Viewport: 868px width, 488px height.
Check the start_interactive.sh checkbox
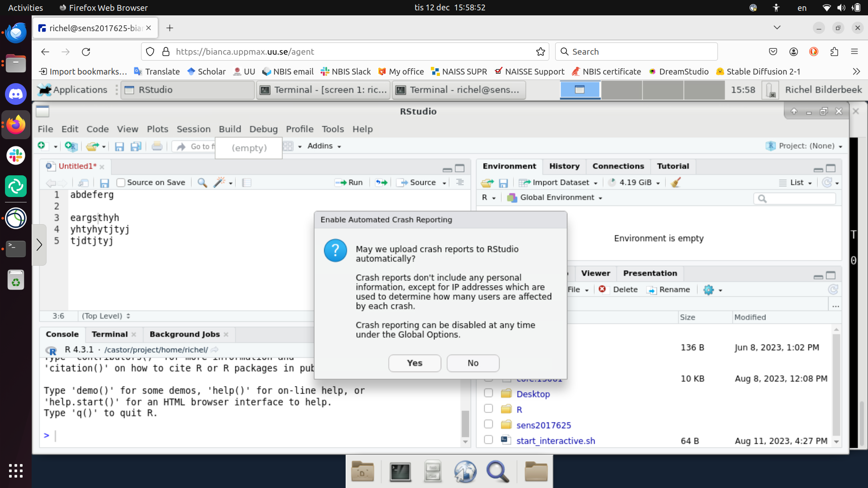(x=488, y=440)
